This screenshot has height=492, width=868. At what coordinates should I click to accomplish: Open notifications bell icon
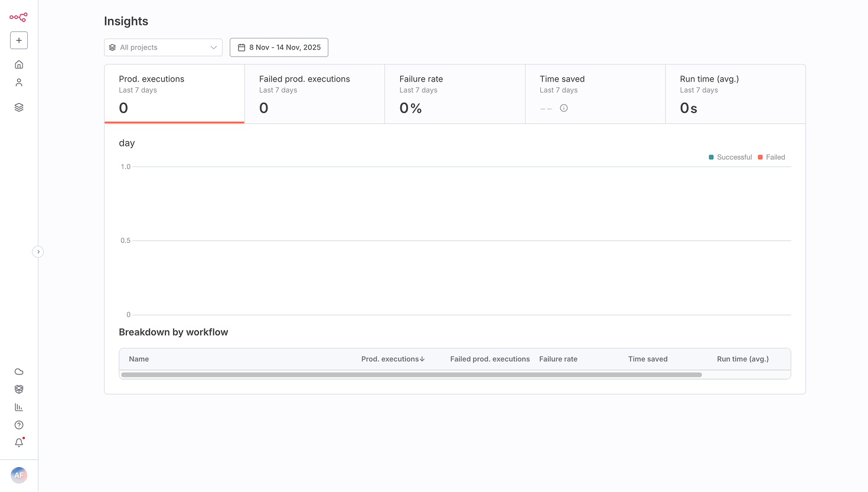pyautogui.click(x=19, y=442)
